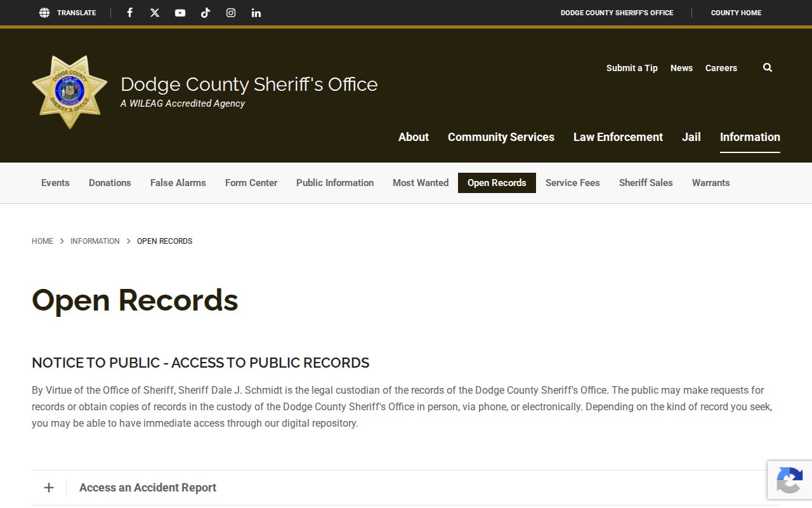Click the search magnifier icon
Screen dimensions: 812x508
click(768, 67)
